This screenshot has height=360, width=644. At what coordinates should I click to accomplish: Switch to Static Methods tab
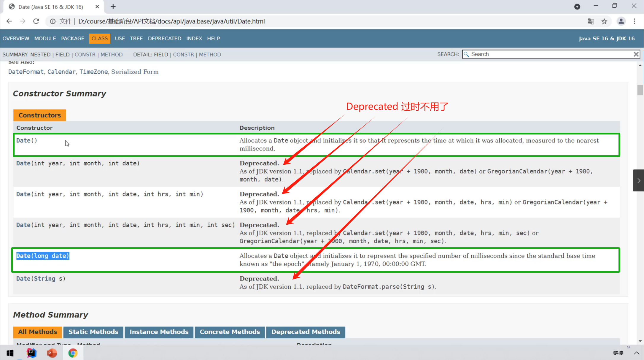(93, 332)
